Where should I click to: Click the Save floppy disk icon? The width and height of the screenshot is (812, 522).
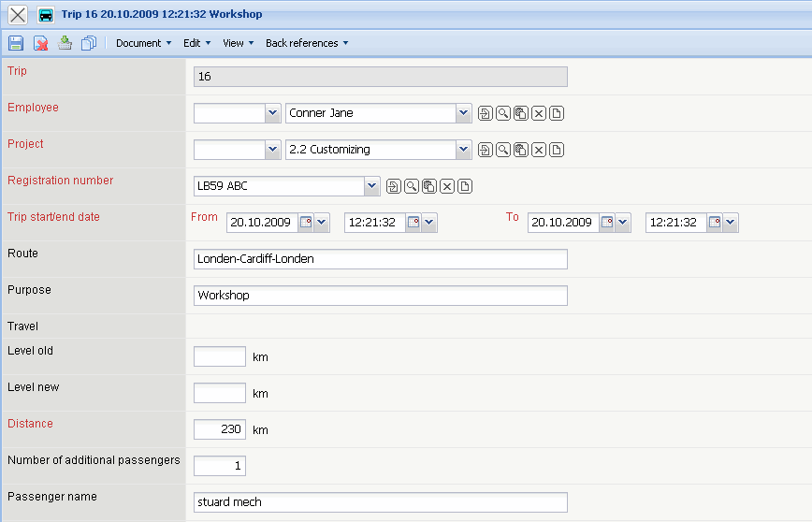[16, 43]
